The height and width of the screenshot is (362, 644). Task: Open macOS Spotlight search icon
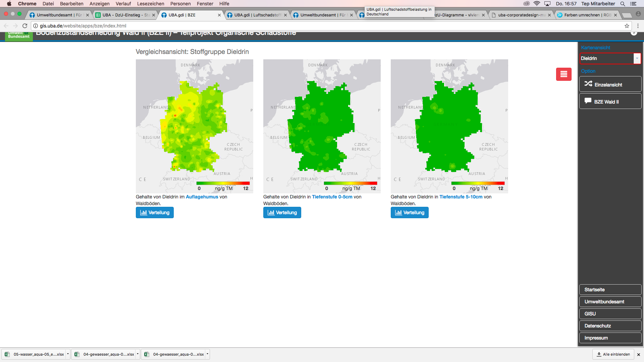(x=623, y=4)
